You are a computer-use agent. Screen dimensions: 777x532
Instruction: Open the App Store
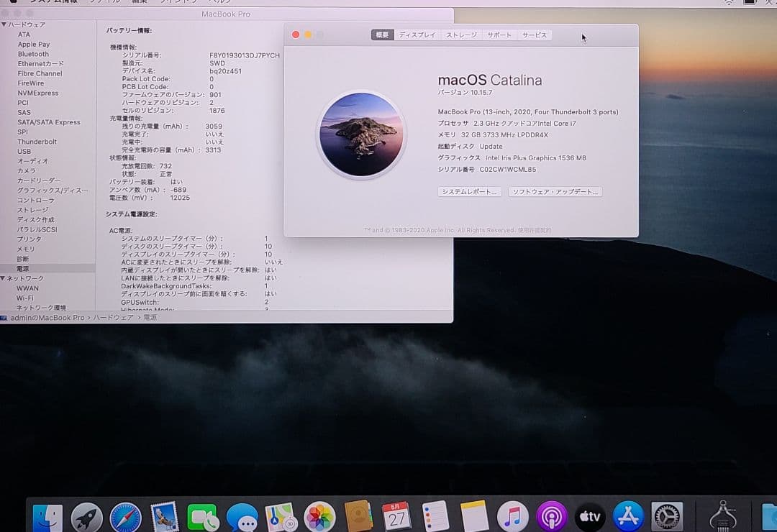click(628, 515)
